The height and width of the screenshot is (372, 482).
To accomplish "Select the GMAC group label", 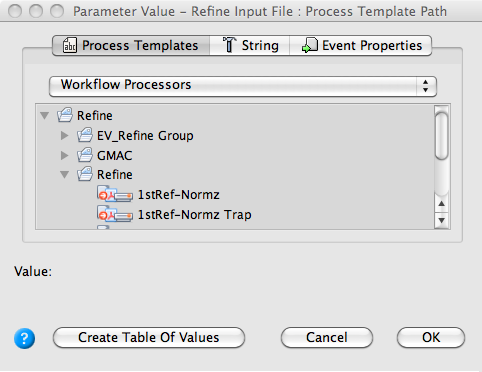I will point(115,155).
